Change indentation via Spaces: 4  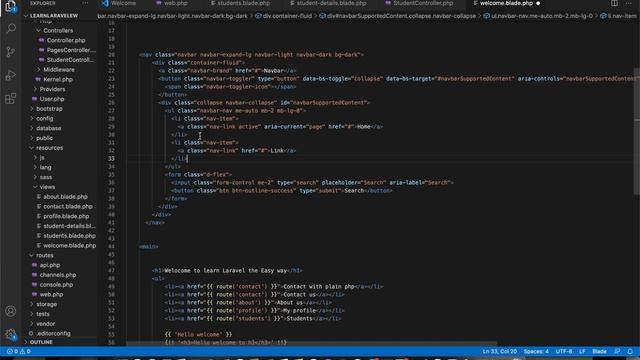point(536,351)
